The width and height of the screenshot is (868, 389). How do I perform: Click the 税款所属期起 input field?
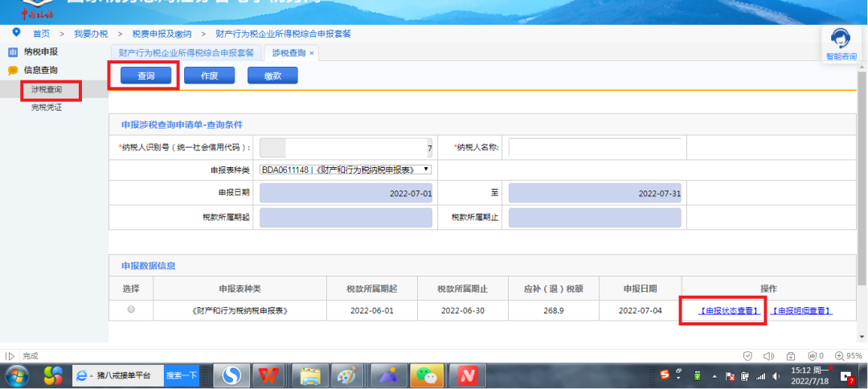[x=346, y=218]
